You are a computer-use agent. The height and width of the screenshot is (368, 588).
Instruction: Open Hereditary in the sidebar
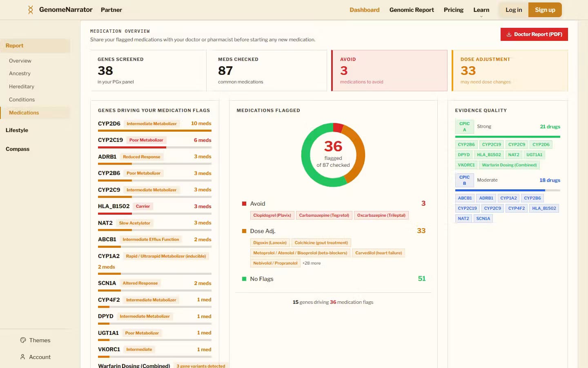pos(22,87)
